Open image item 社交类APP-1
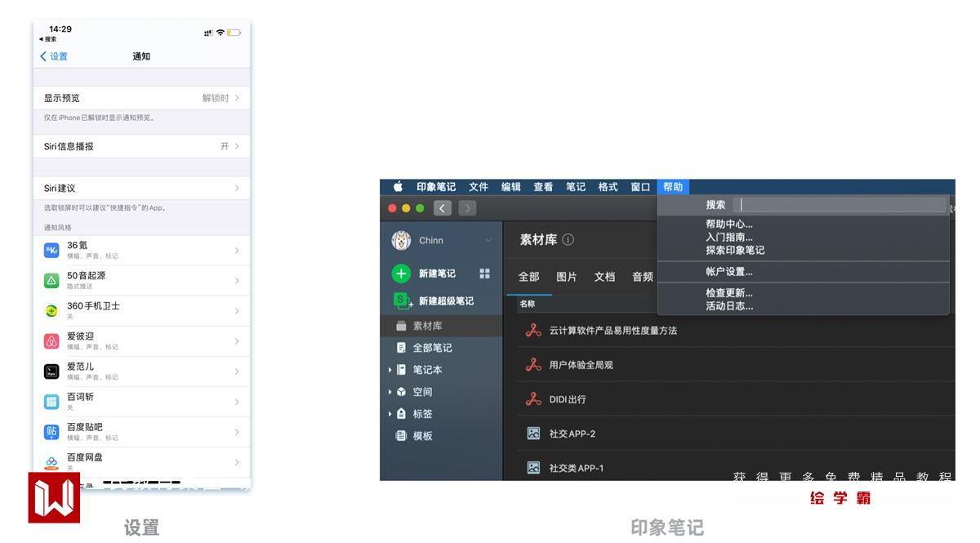Image resolution: width=980 pixels, height=543 pixels. [576, 468]
